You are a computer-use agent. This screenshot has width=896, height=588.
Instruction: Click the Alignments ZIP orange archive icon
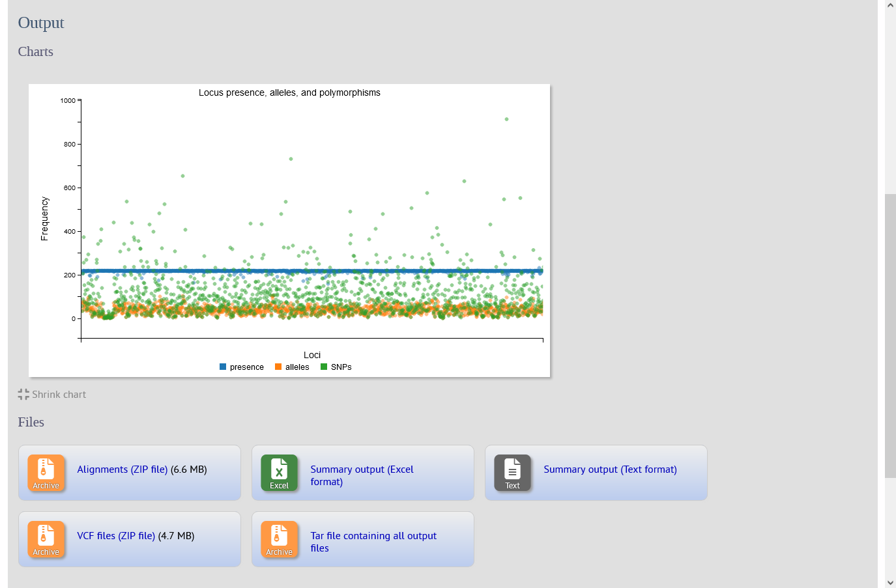[x=46, y=472]
